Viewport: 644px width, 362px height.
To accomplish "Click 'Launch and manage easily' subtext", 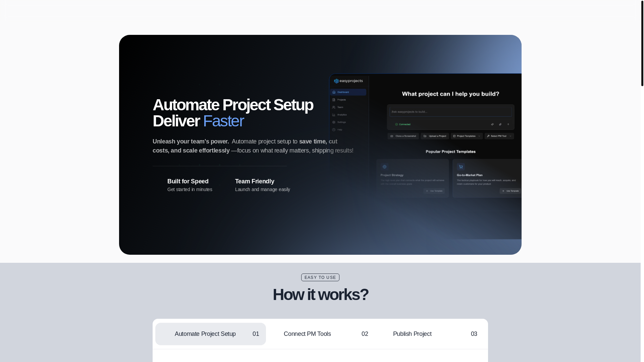I will pyautogui.click(x=263, y=189).
